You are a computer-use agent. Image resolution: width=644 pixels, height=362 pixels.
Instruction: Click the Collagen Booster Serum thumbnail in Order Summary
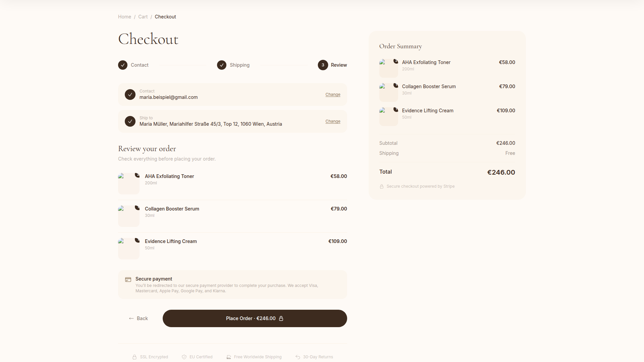(x=388, y=92)
